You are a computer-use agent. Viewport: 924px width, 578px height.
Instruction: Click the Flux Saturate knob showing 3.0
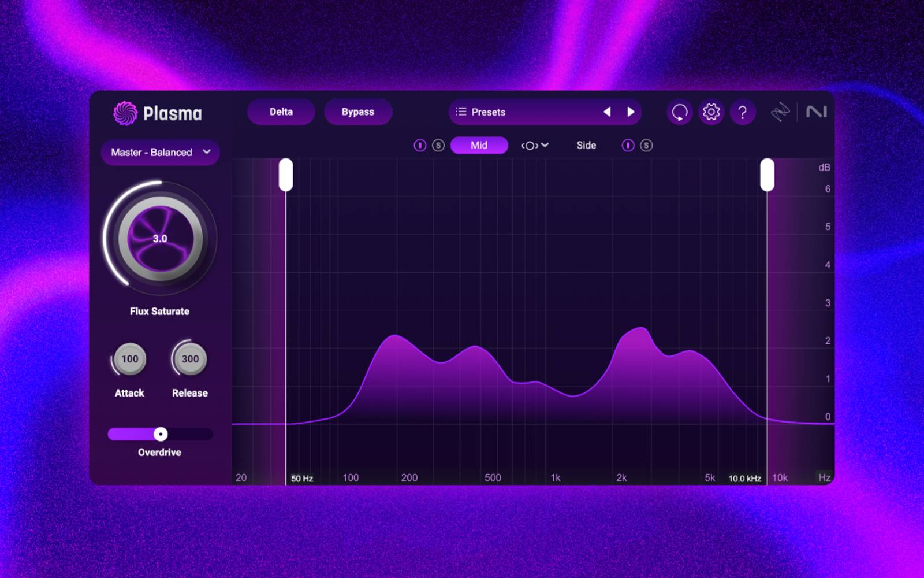pyautogui.click(x=160, y=239)
